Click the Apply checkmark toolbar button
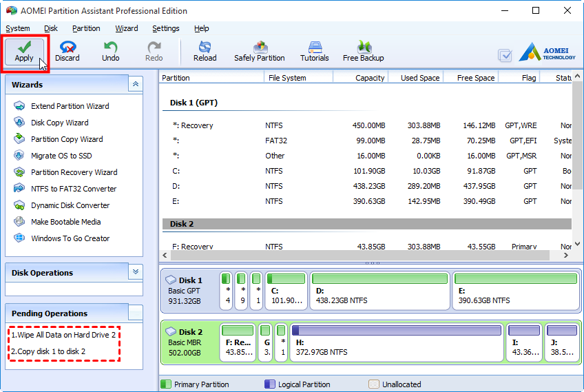This screenshot has height=392, width=584. [x=24, y=52]
